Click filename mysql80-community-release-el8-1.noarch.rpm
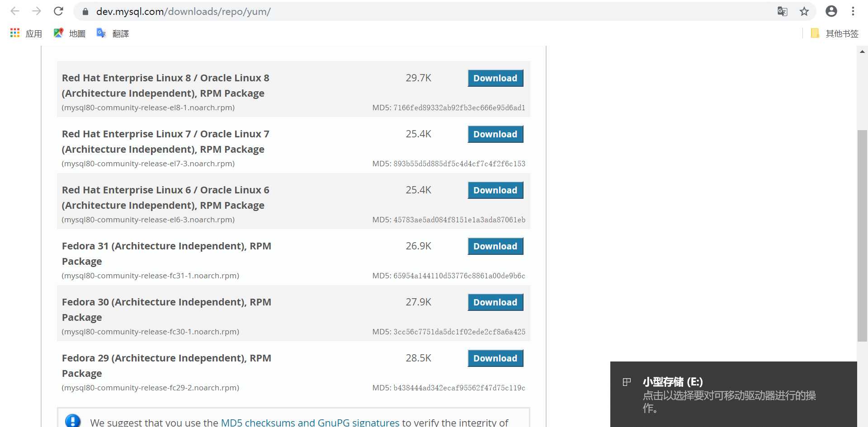The width and height of the screenshot is (868, 427). [148, 108]
